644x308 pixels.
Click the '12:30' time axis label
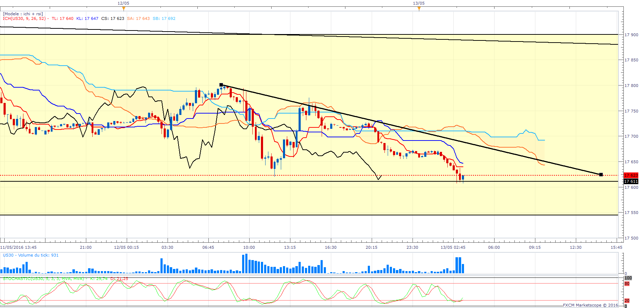tap(576, 247)
